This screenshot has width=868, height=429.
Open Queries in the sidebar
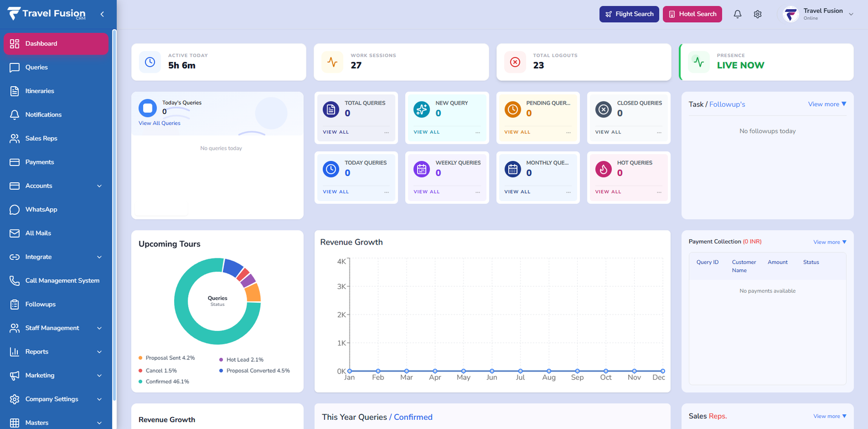coord(36,67)
